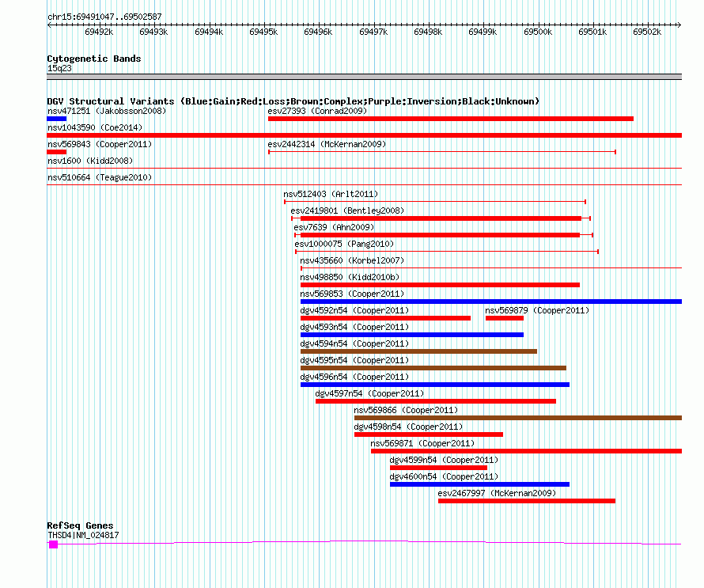Open the nsv1043590 (Coe2014) variant label
This screenshot has width=704, height=588.
point(95,127)
